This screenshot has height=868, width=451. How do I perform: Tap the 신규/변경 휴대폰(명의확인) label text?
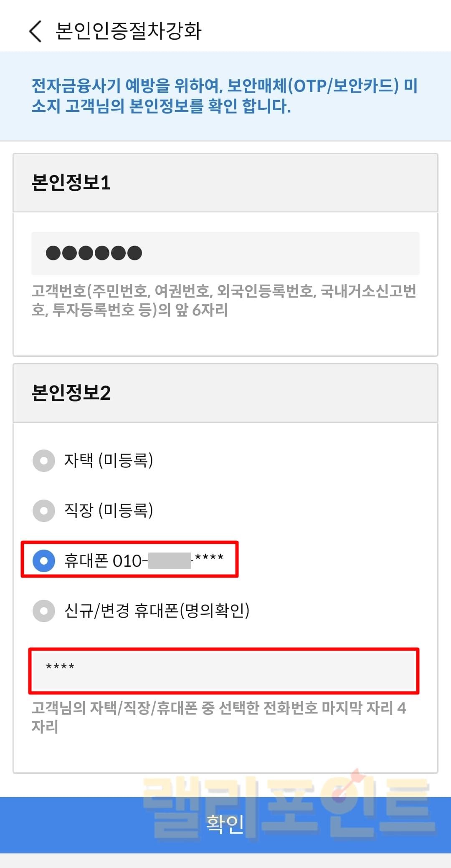click(157, 611)
